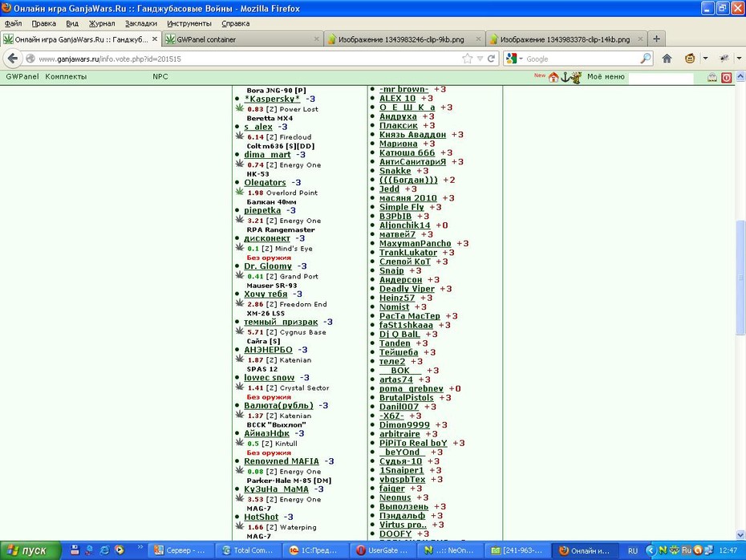Open player link Renowned MAFIA

[282, 461]
